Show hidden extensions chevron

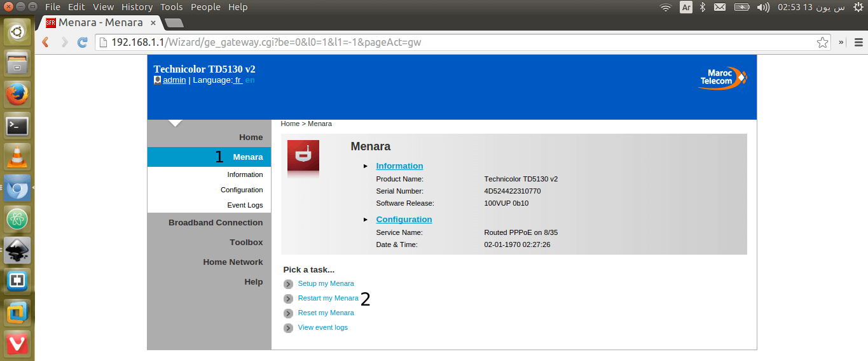841,43
